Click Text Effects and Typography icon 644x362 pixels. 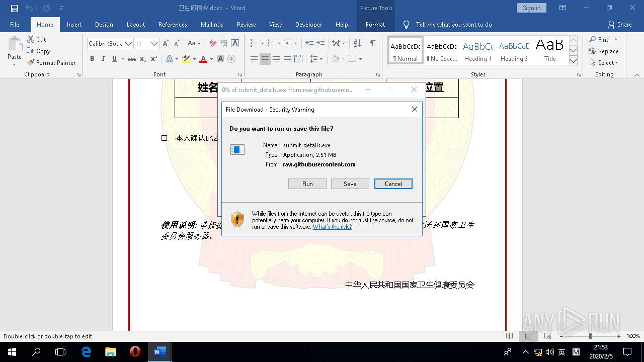[x=169, y=59]
